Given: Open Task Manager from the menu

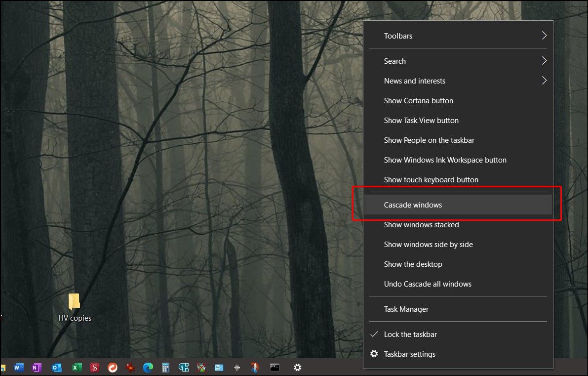Looking at the screenshot, I should [x=458, y=309].
